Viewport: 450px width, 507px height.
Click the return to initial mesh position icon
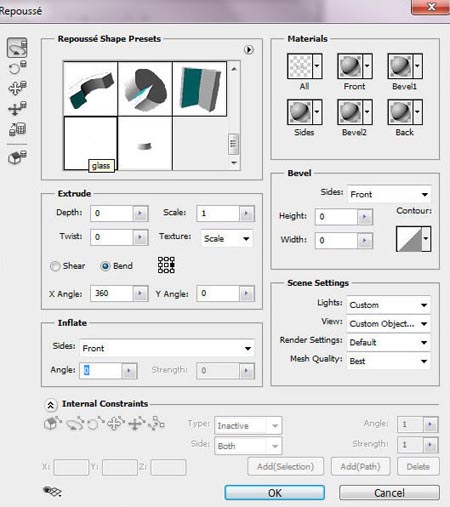point(17,157)
